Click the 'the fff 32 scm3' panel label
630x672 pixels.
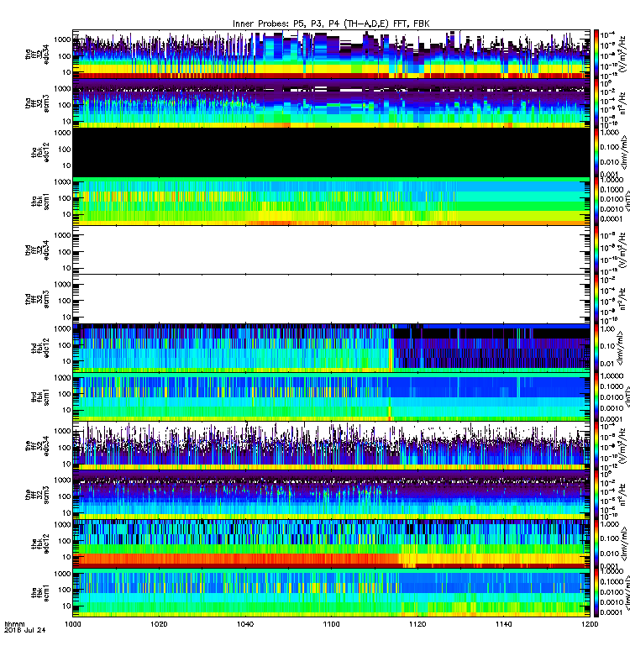click(37, 496)
